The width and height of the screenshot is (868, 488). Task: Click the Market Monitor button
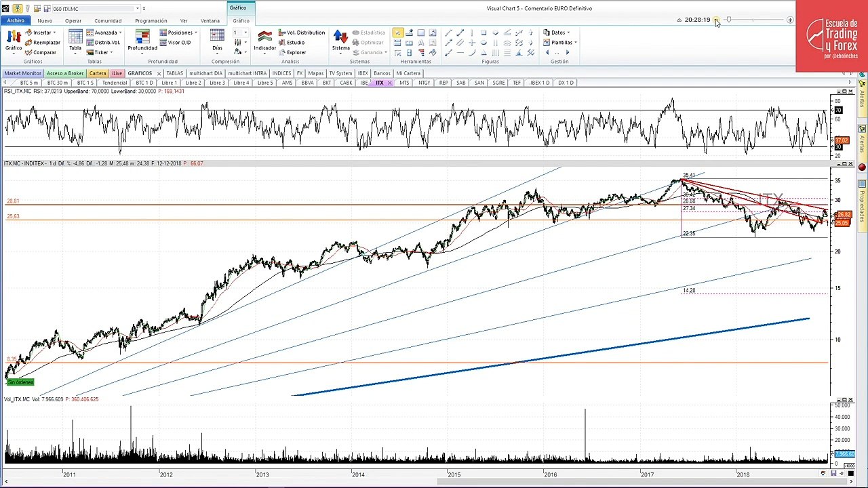(22, 73)
